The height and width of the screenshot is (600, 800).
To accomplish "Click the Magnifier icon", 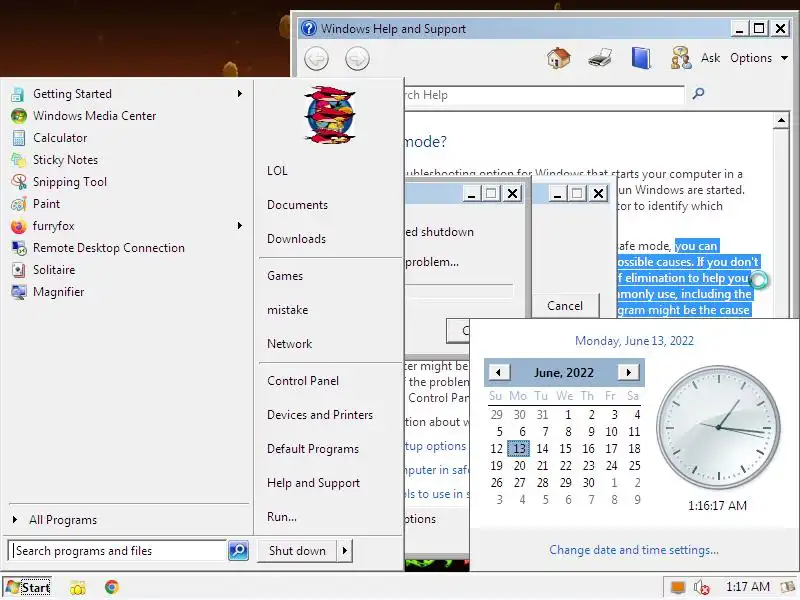I will (x=19, y=292).
